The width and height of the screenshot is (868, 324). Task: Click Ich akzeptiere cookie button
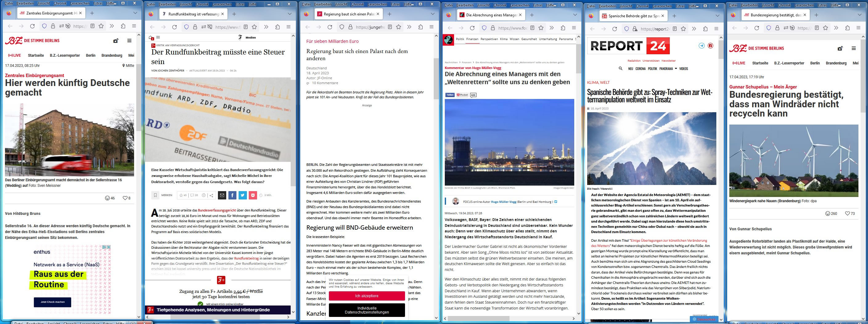[366, 296]
